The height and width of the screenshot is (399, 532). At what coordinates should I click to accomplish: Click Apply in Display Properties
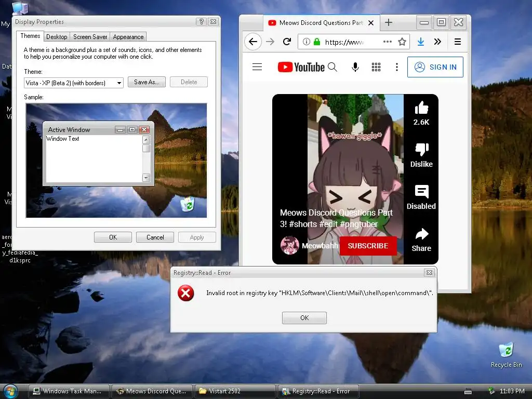click(197, 237)
